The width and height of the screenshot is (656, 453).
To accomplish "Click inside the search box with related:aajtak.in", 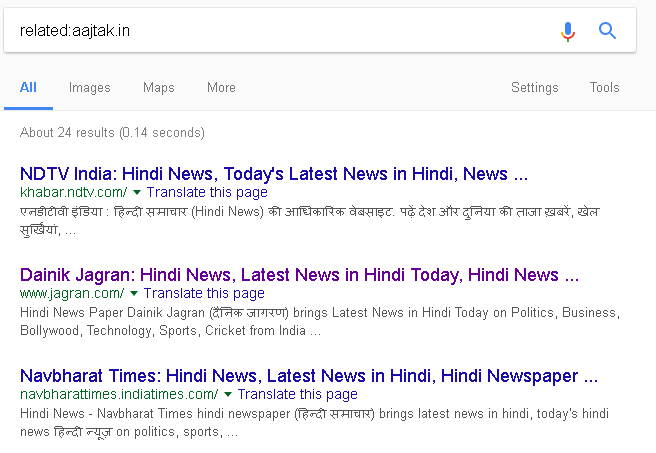I will pyautogui.click(x=280, y=31).
